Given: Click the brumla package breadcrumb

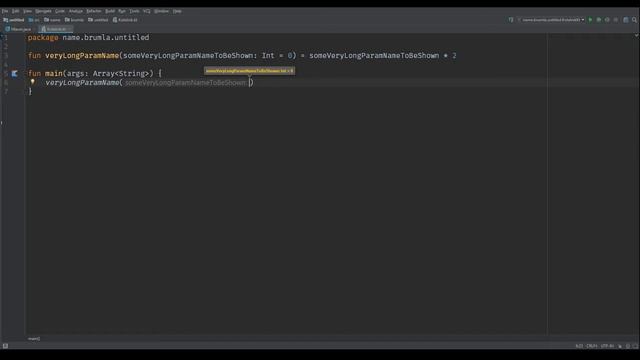Looking at the screenshot, I should [74, 20].
